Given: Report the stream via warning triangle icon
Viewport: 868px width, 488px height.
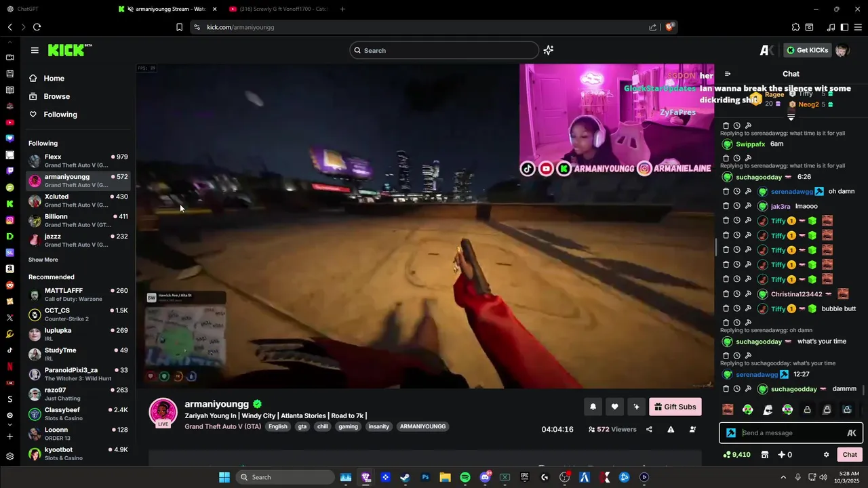Looking at the screenshot, I should point(671,429).
